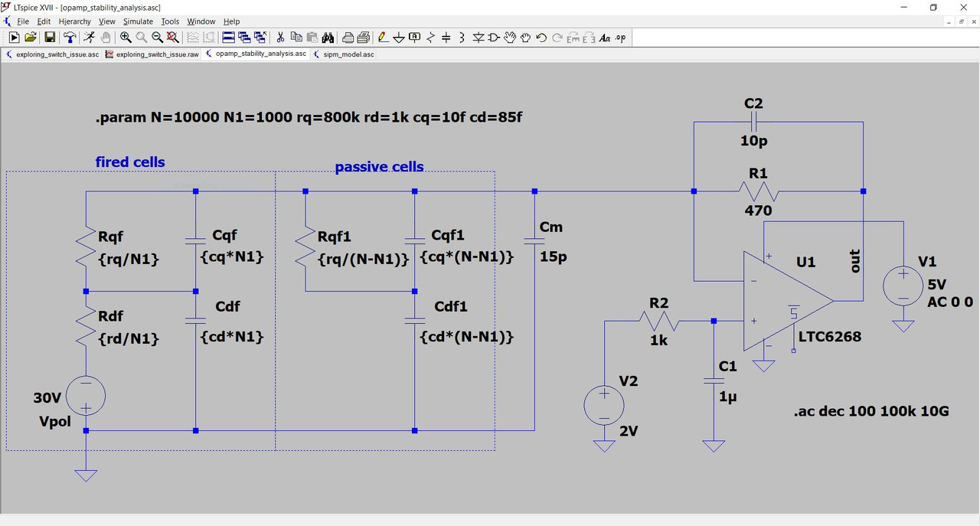Print schematic using the printer icon
Screen dimensions: 980x526
[364, 38]
